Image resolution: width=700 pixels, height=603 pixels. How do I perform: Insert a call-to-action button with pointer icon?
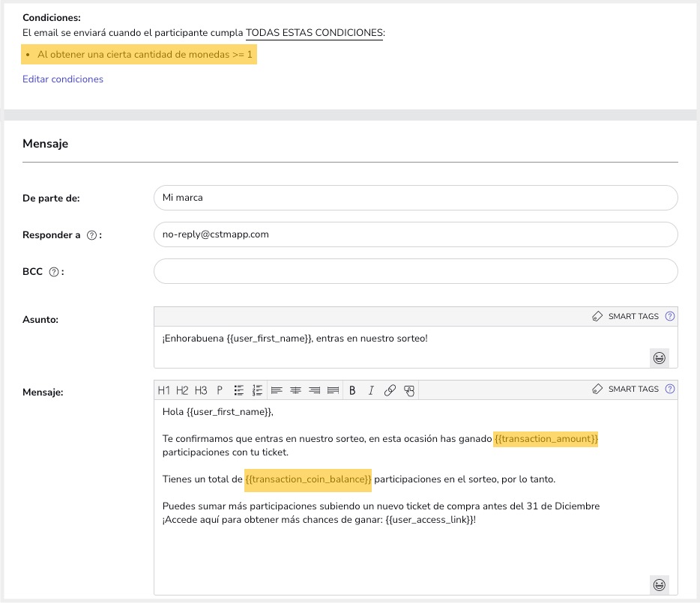tap(408, 390)
